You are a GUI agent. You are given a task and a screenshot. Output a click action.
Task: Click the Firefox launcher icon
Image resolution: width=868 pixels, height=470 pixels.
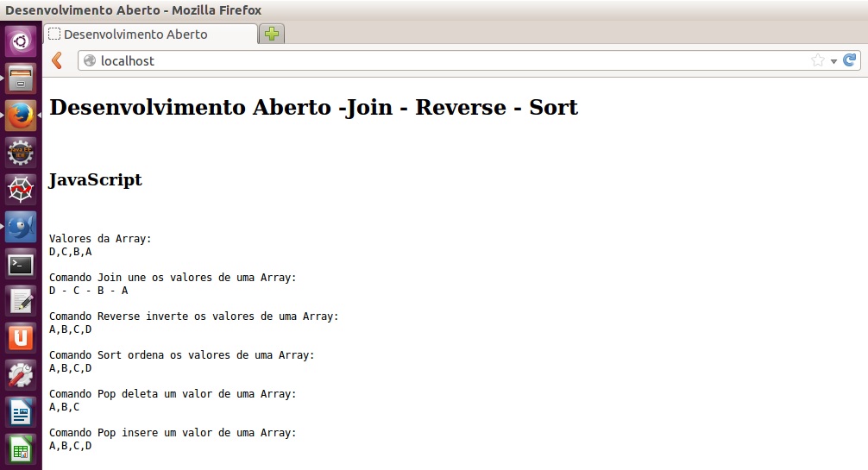coord(21,116)
